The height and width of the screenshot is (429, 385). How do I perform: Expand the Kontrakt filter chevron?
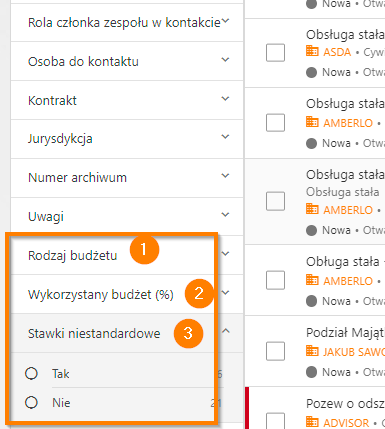click(x=225, y=99)
